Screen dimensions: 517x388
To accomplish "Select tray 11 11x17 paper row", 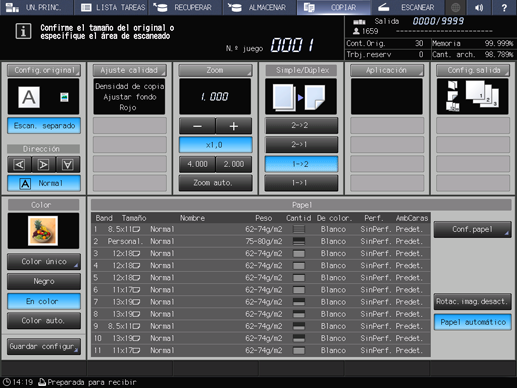I will 261,350.
